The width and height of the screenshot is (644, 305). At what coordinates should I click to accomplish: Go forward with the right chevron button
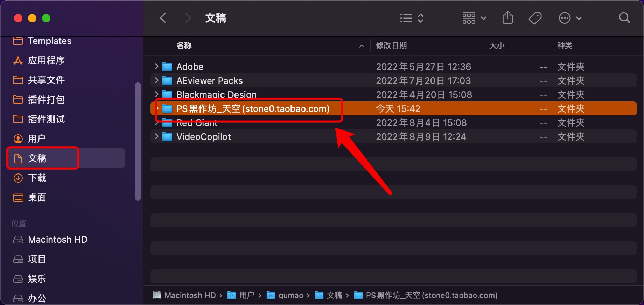(188, 18)
